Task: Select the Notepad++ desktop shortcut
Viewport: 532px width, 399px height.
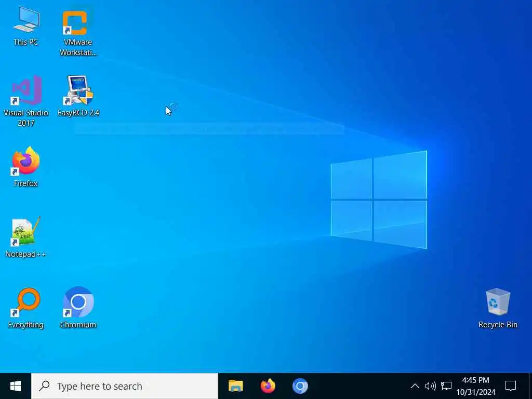Action: (26, 237)
